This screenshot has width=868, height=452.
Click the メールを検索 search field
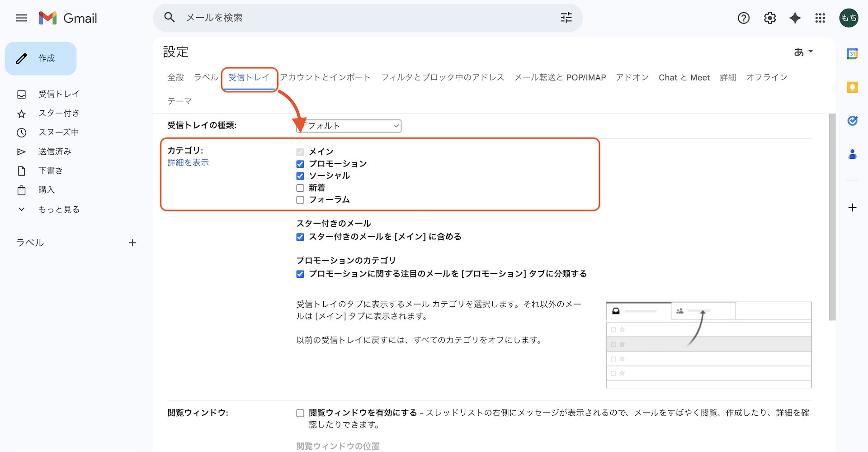click(362, 18)
